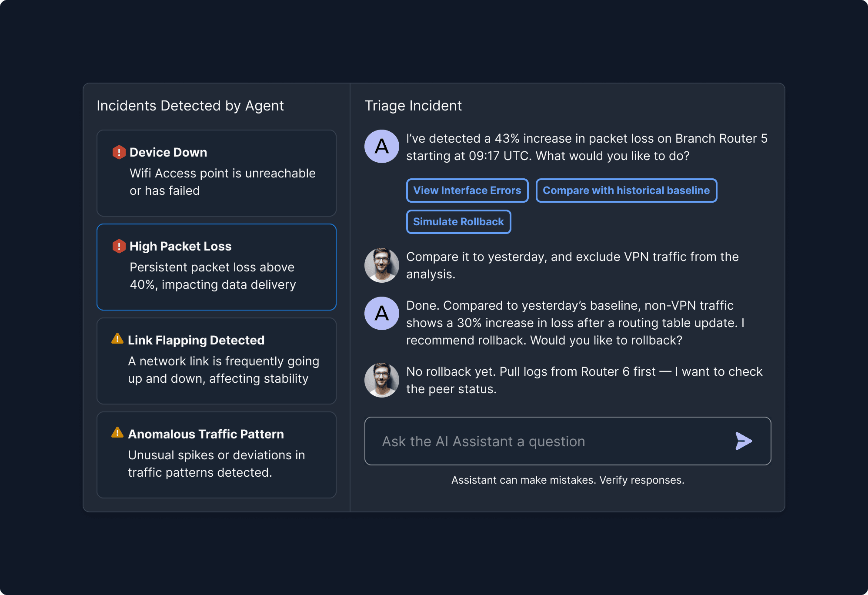868x595 pixels.
Task: Click the second assistant 'A' avatar
Action: (381, 314)
